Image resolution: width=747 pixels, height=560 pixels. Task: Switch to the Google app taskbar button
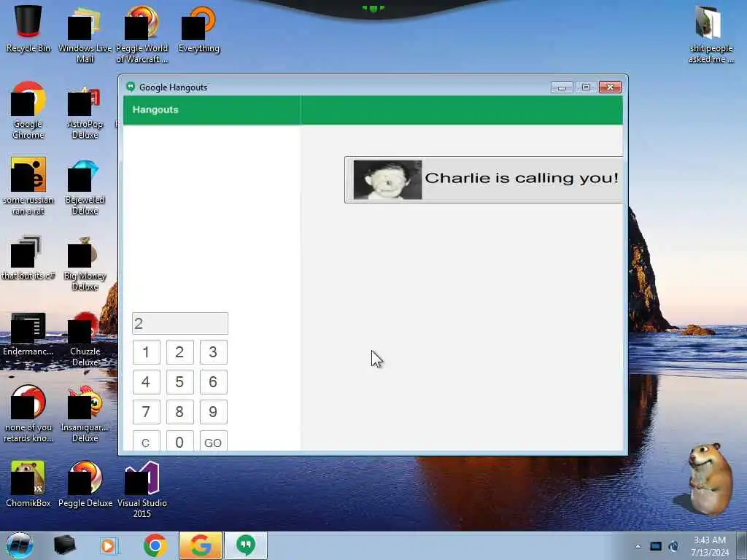click(201, 545)
